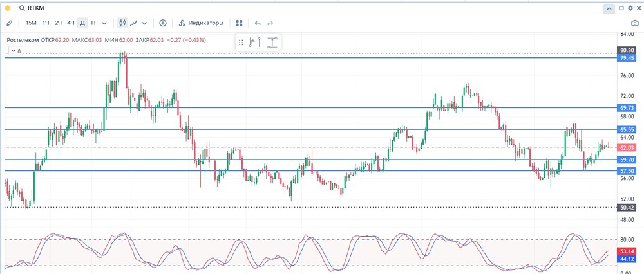Screen dimensions: 644x274
Task: Undo the last chart action
Action: 258,23
